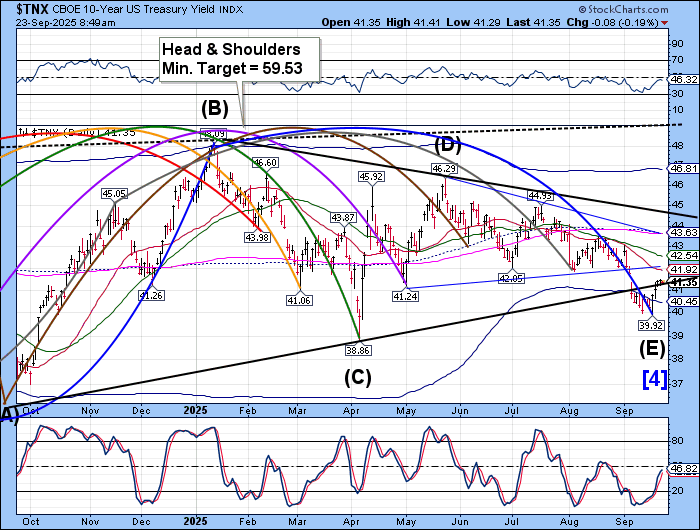Click the 48.09 peak price label
Viewport: 700px width, 530px height.
(211, 134)
